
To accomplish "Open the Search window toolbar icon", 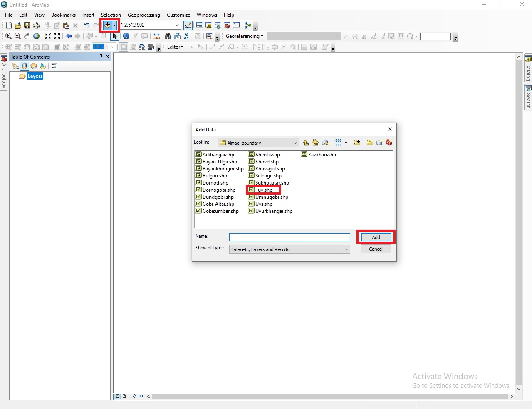I will tap(218, 25).
